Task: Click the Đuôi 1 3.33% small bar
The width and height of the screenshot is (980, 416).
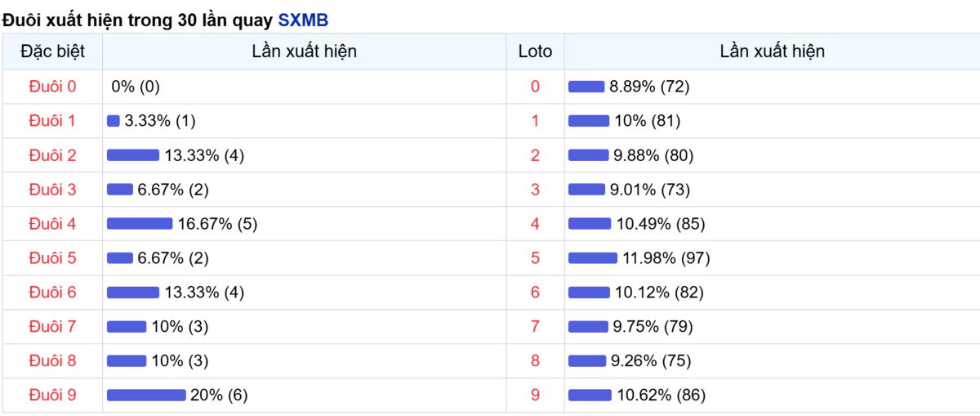Action: 114,120
